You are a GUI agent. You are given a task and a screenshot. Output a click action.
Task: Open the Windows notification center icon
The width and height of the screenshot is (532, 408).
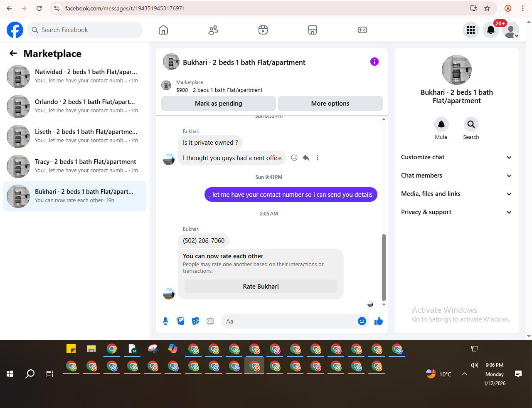coord(518,374)
